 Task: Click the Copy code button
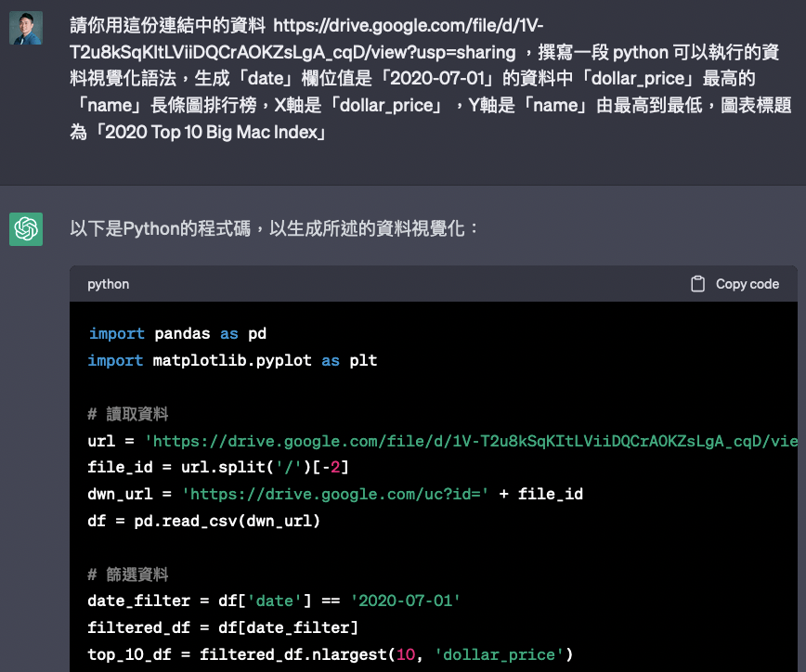tap(735, 284)
